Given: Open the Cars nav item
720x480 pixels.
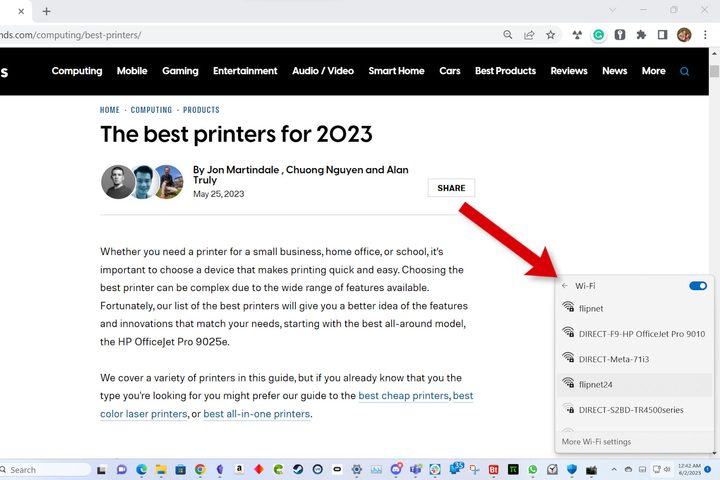Looking at the screenshot, I should coord(450,71).
